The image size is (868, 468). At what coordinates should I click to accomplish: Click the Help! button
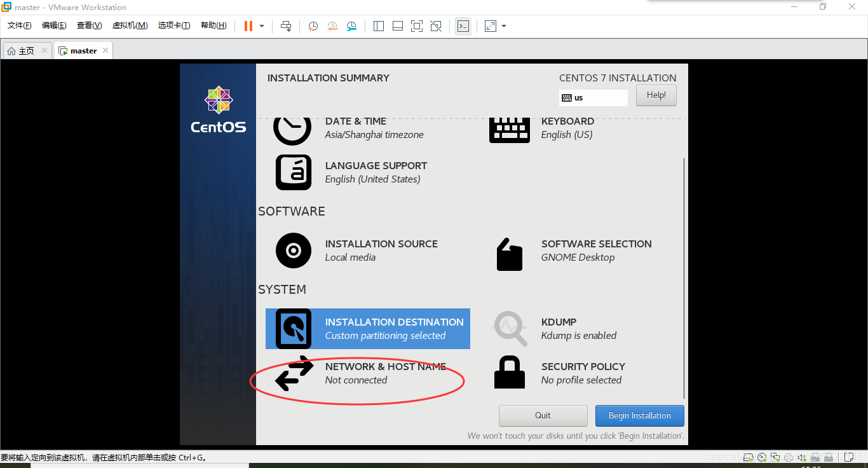(x=656, y=95)
